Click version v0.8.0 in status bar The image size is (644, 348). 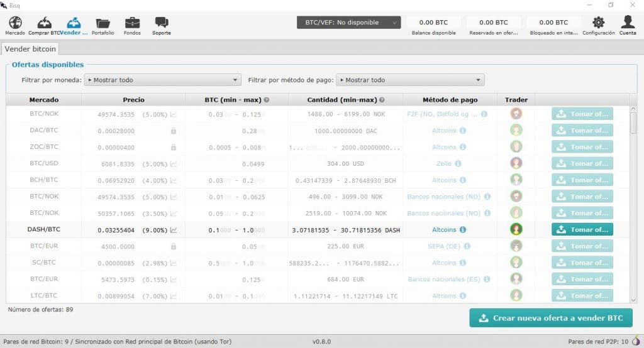tap(321, 342)
